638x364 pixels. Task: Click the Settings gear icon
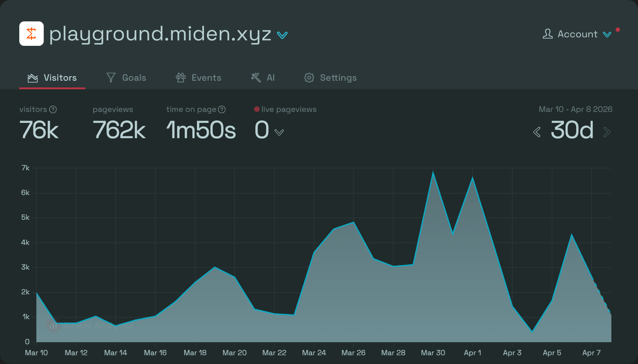[309, 77]
